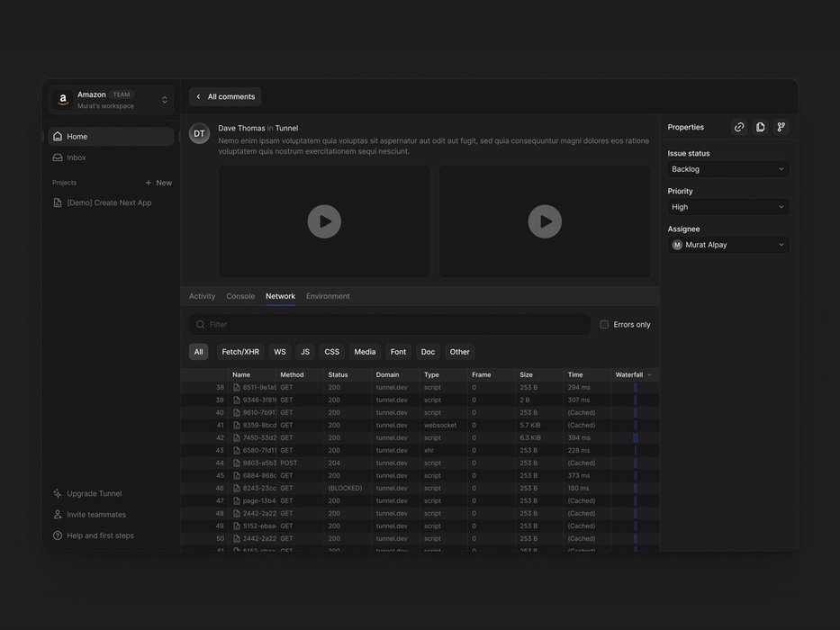Open the Assignee dropdown showing Murat Alpay
The image size is (840, 630).
(x=728, y=245)
